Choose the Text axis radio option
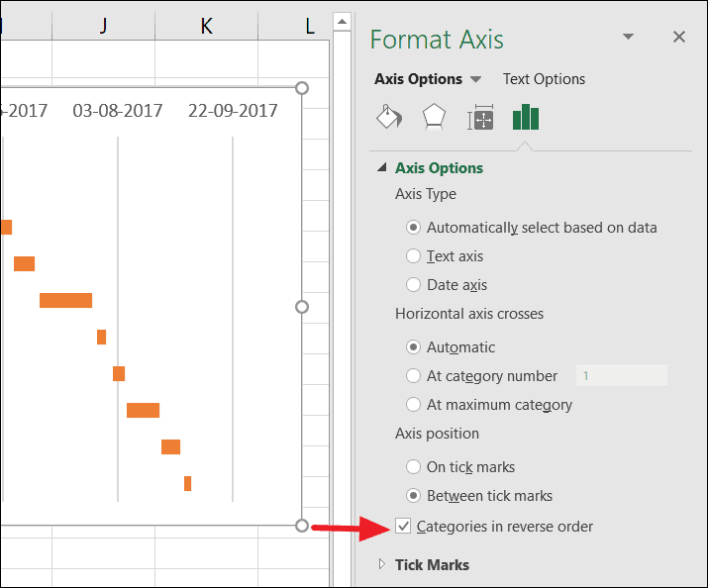The height and width of the screenshot is (588, 708). point(413,255)
